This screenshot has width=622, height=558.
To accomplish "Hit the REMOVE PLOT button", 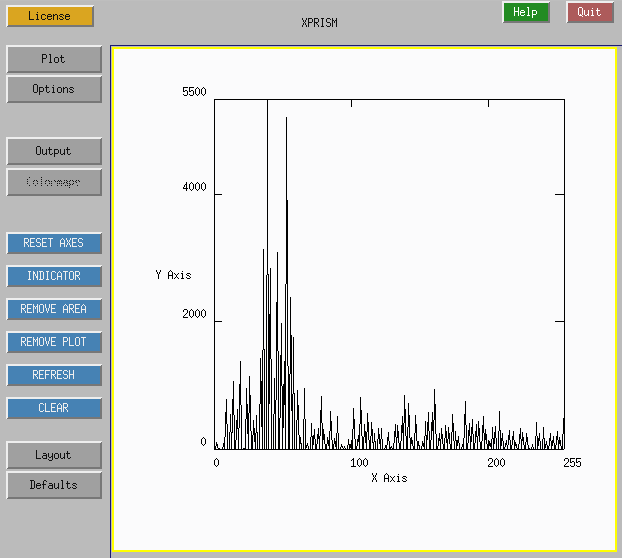I will (54, 342).
